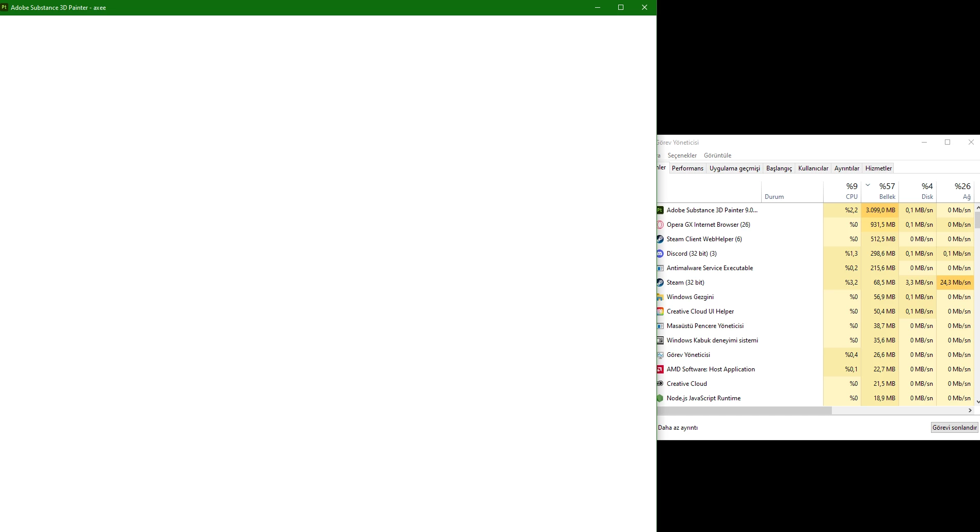Click the Adobe Substance 3D Painter process icon
980x532 pixels.
(660, 210)
